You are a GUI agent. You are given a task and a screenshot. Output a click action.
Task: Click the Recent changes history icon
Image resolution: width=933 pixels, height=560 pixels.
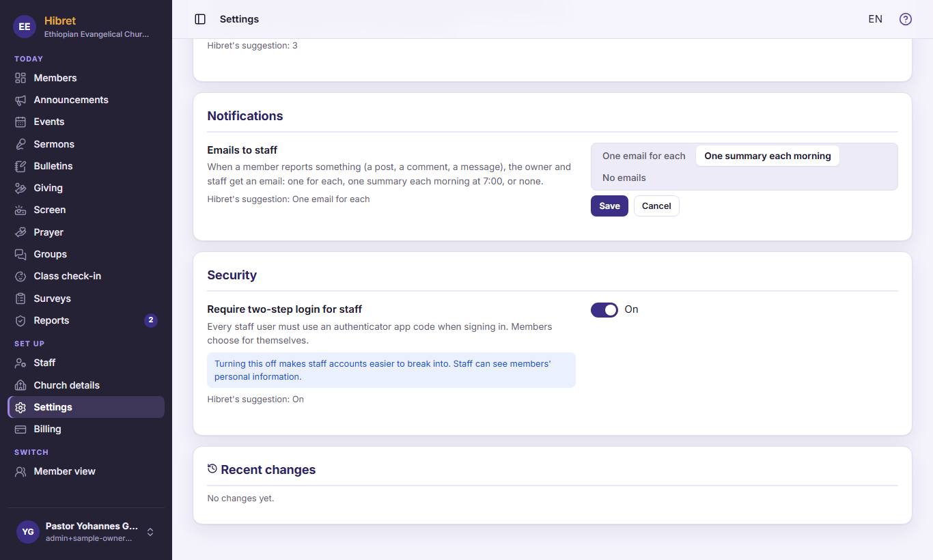(x=212, y=468)
